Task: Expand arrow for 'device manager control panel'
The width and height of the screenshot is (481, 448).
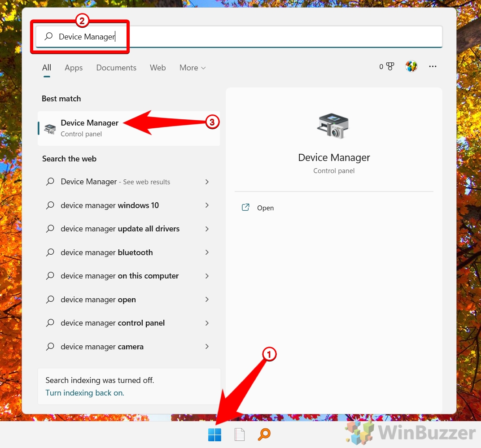Action: 207,323
